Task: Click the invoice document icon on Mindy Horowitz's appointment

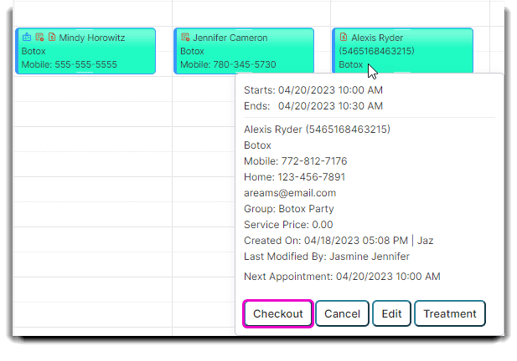Action: click(x=52, y=37)
